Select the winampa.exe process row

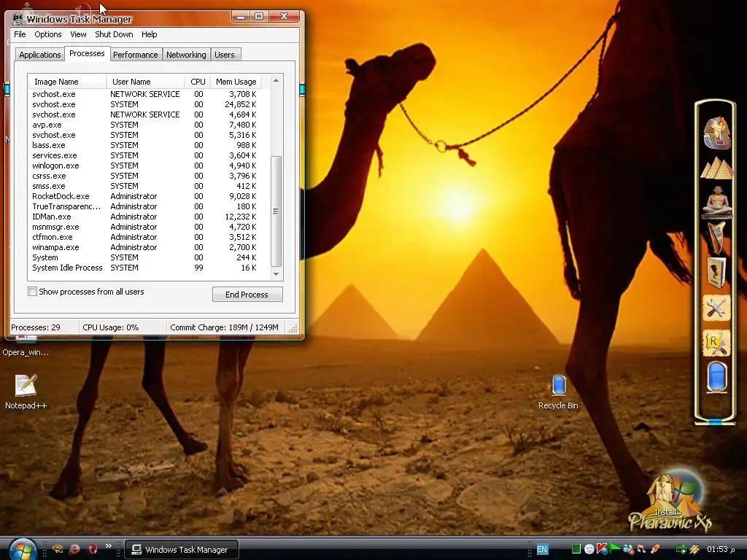click(x=144, y=248)
